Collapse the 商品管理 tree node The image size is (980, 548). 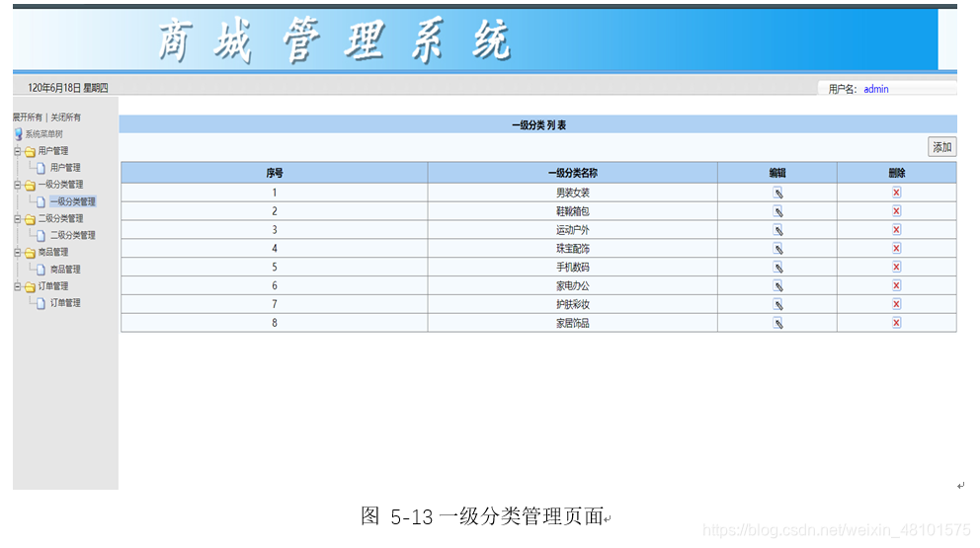coord(18,253)
